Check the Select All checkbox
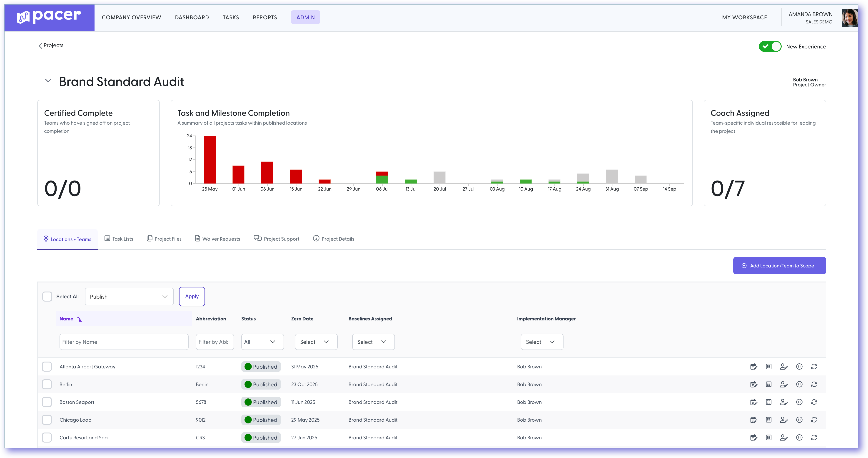Viewport: 868px width, 458px height. tap(47, 297)
